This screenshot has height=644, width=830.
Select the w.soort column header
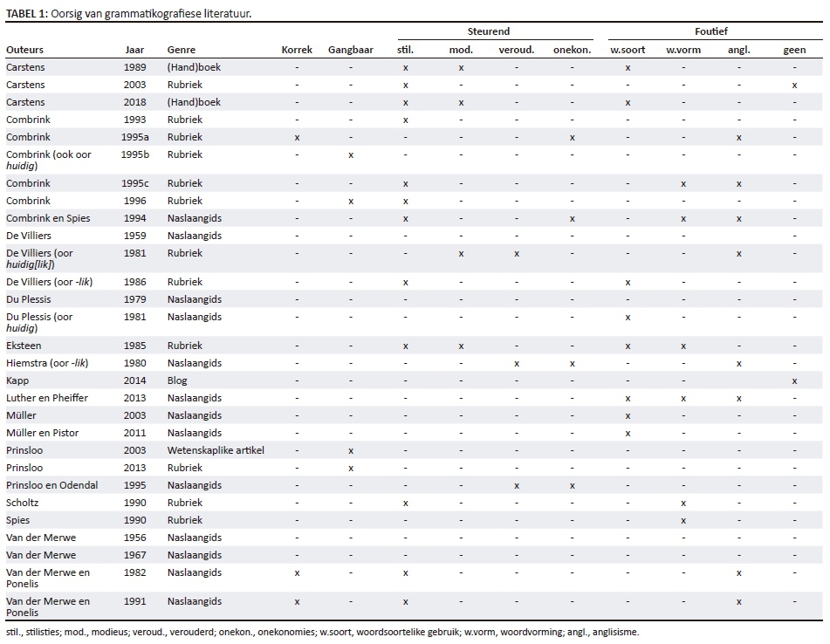[x=627, y=50]
